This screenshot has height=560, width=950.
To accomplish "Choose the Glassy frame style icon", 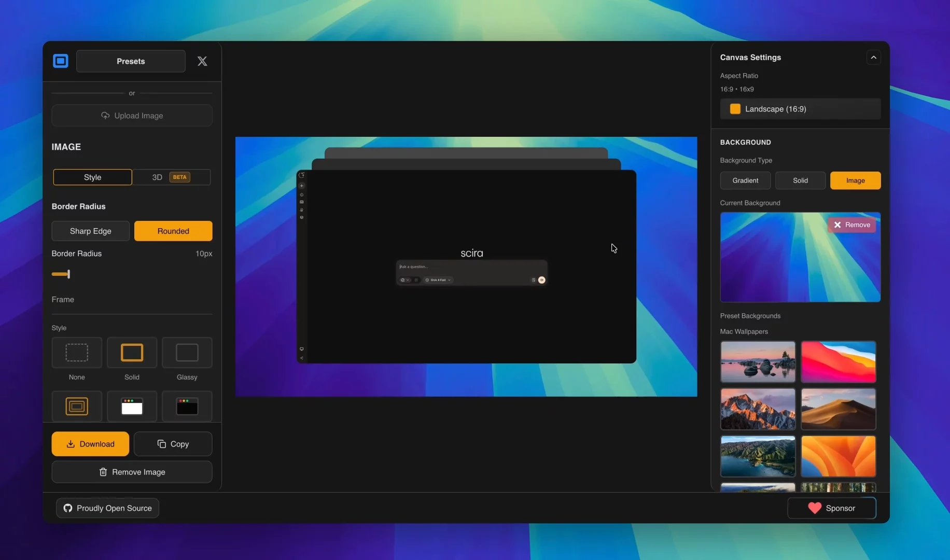I will click(x=187, y=353).
